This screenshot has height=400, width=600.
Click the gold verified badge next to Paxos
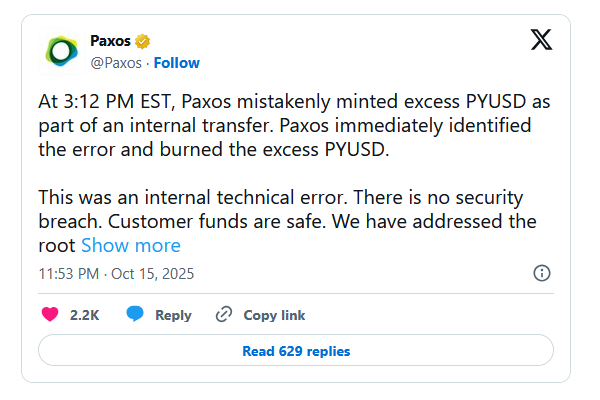(144, 41)
